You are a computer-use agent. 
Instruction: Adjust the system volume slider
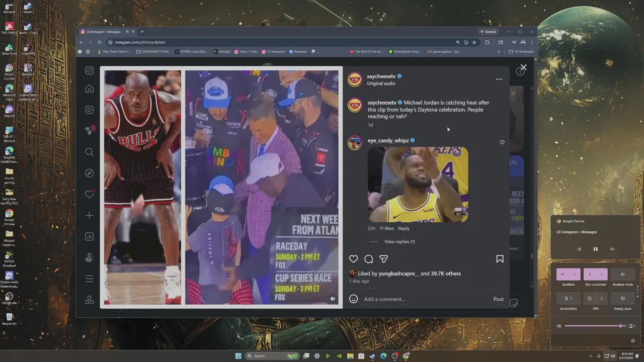tap(595, 326)
